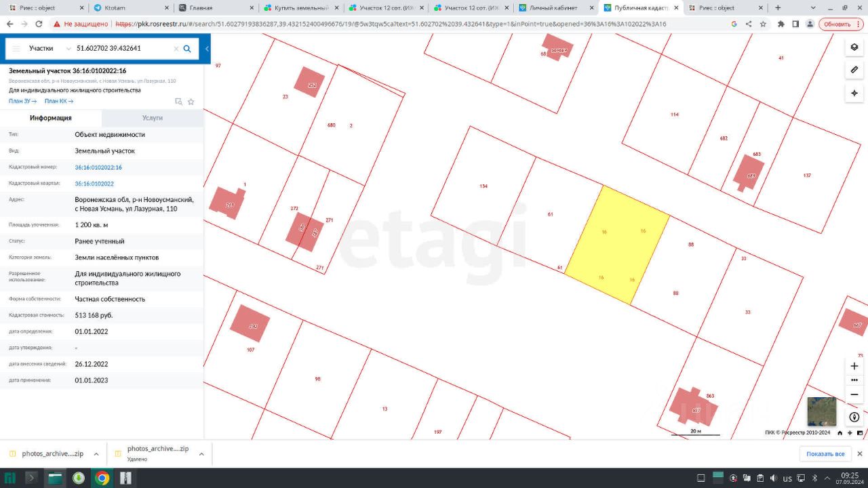Image resolution: width=868 pixels, height=488 pixels.
Task: Activate the ruler measurement tool
Action: pos(854,70)
